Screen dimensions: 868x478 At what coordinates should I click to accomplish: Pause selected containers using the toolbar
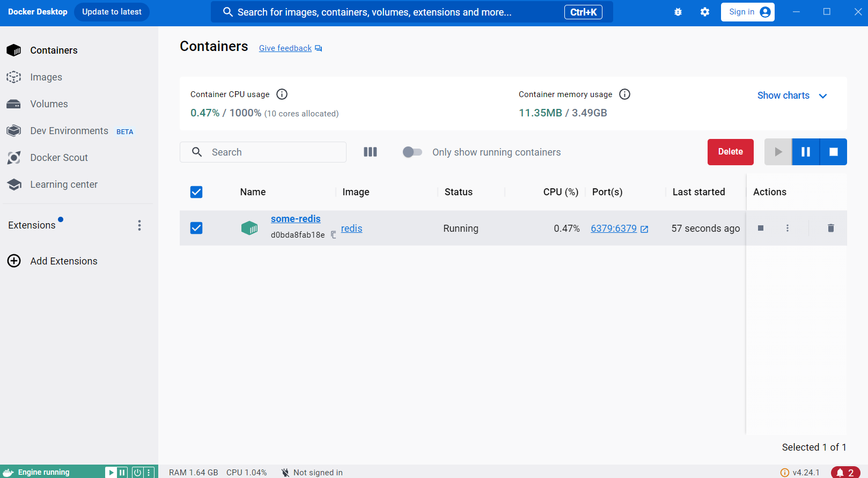806,152
